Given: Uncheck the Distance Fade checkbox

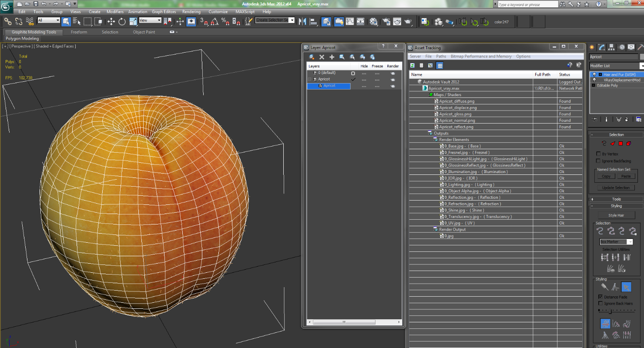Looking at the screenshot, I should point(600,297).
